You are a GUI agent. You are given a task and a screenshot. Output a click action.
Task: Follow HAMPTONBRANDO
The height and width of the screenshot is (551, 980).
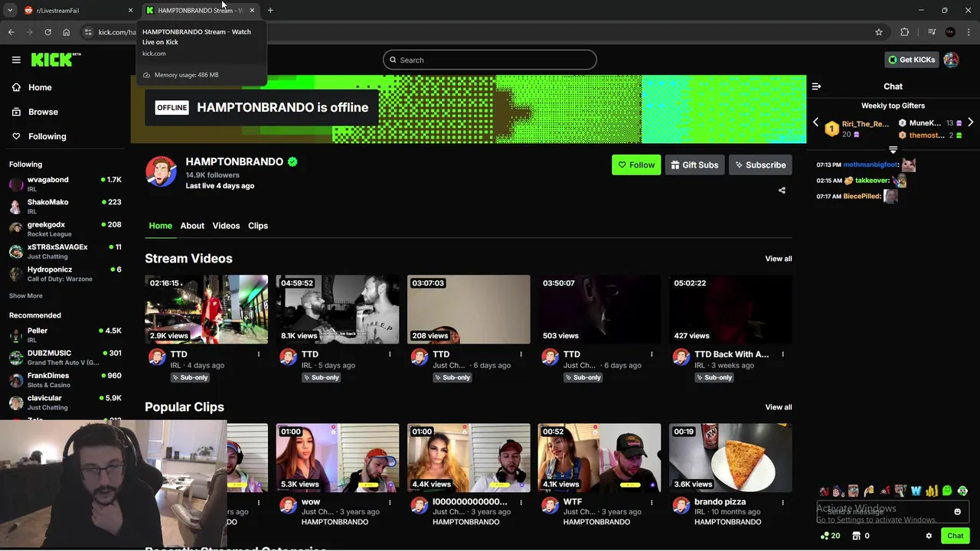coord(635,165)
